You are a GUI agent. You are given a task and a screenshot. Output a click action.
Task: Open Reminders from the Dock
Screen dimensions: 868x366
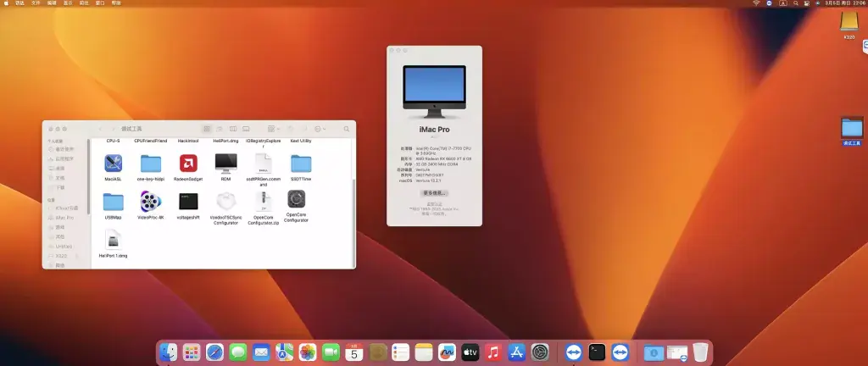click(x=400, y=352)
